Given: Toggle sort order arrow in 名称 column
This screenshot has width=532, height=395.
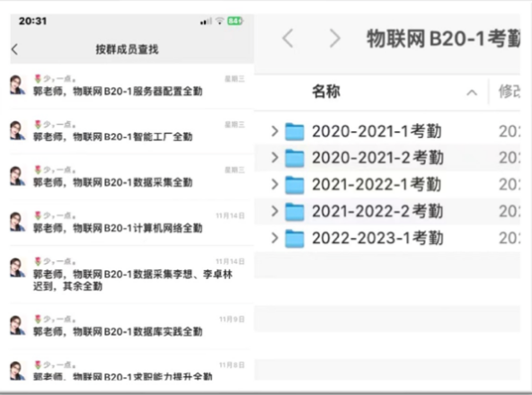Looking at the screenshot, I should pos(472,92).
